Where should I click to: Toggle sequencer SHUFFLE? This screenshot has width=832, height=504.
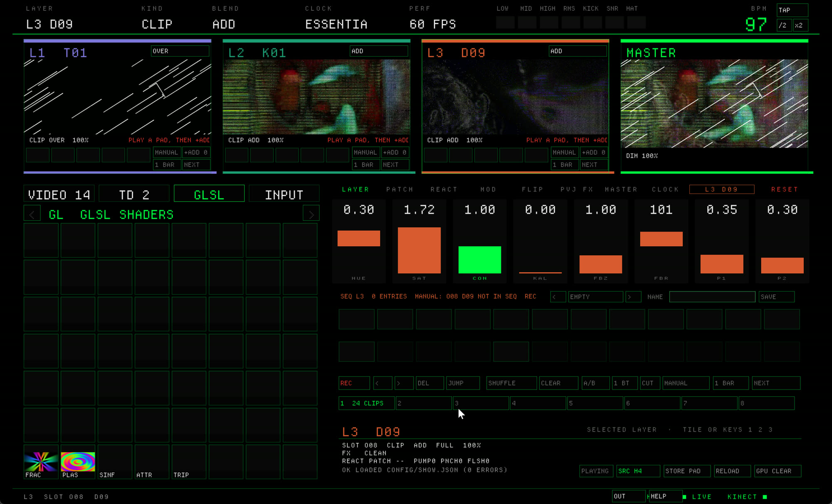(x=511, y=383)
